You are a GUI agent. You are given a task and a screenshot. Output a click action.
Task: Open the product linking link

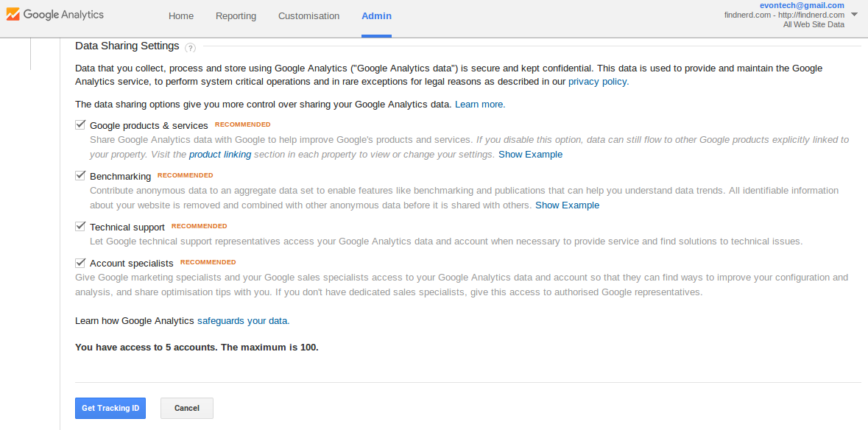[x=220, y=155]
